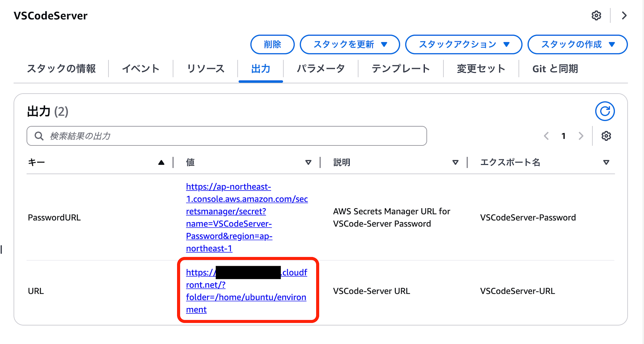The height and width of the screenshot is (344, 644).
Task: Open the cloudfront VSCode-Server URL link
Action: coord(247,291)
